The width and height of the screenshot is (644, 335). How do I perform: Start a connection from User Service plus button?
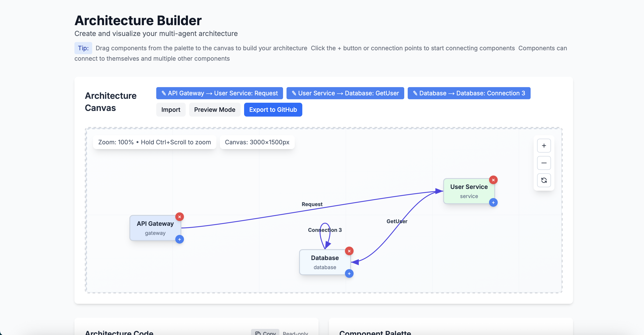pos(493,203)
